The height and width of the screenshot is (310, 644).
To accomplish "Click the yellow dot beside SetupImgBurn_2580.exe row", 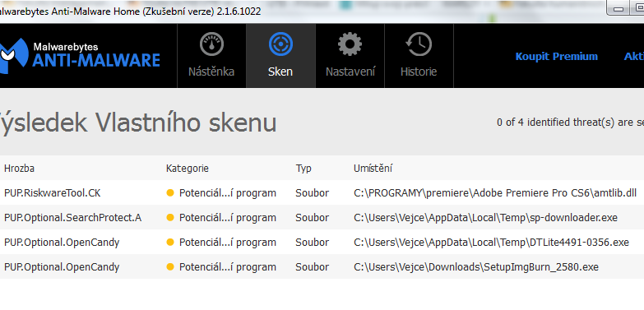I will coord(170,267).
